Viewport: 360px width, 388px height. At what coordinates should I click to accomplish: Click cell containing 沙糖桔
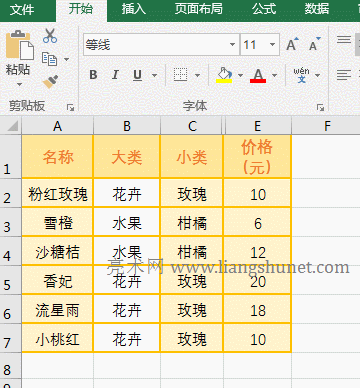58,251
